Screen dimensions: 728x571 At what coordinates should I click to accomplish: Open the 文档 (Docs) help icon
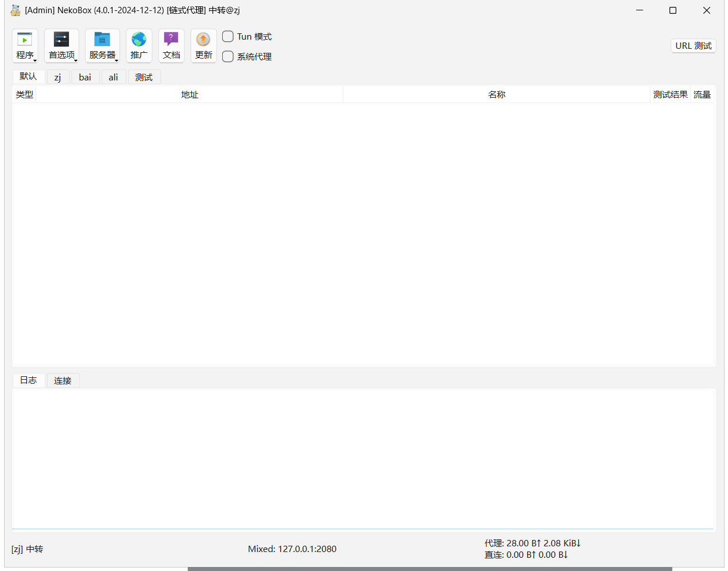click(x=171, y=40)
